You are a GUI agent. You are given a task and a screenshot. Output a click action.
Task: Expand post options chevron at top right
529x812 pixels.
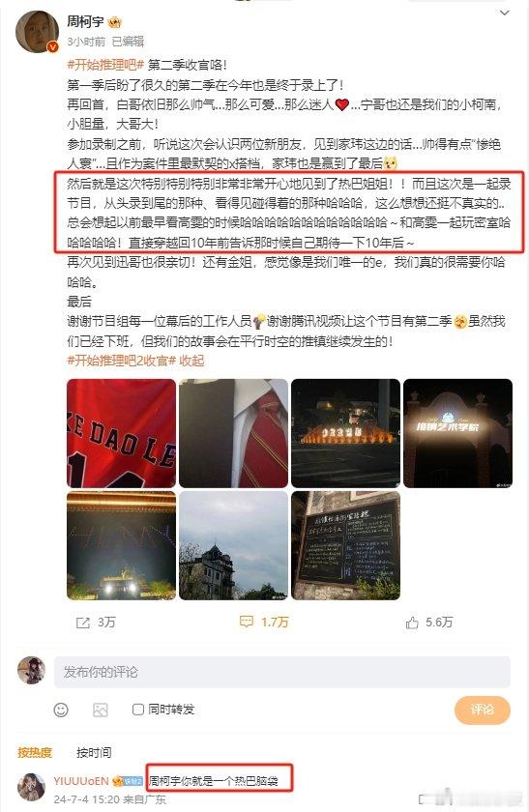pyautogui.click(x=504, y=13)
